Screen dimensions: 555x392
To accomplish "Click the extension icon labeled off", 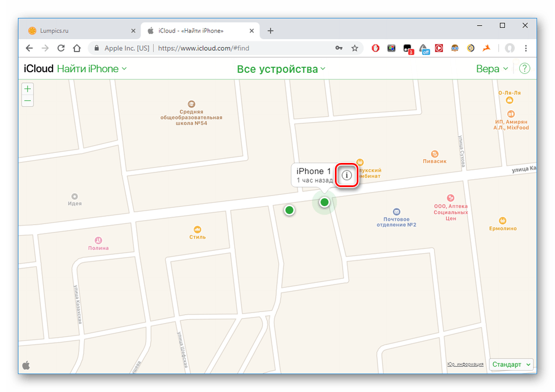I will coord(424,49).
